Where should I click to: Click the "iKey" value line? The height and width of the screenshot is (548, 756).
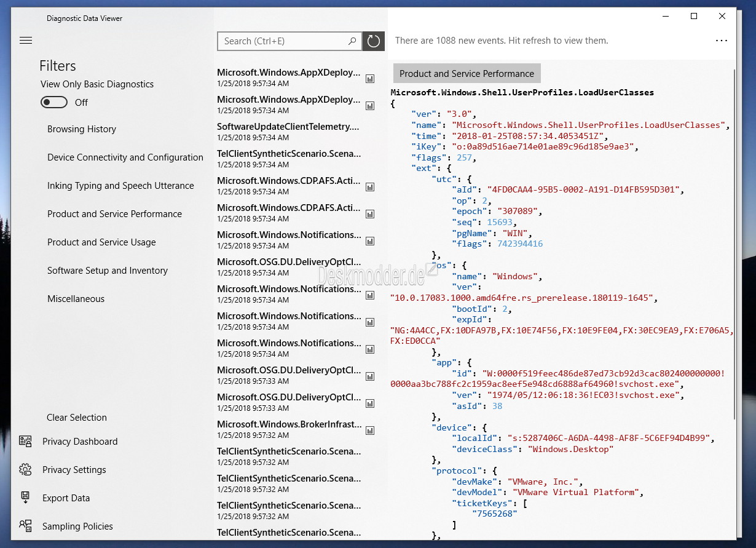click(x=526, y=146)
